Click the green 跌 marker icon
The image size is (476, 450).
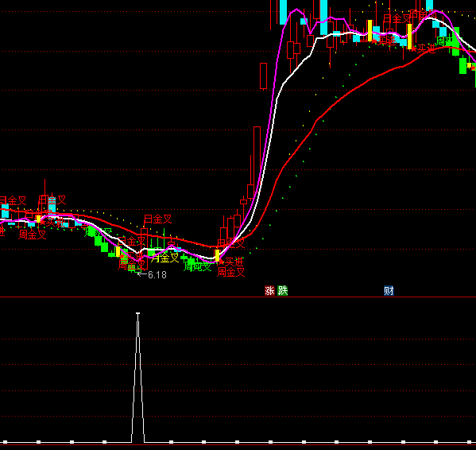tap(282, 290)
